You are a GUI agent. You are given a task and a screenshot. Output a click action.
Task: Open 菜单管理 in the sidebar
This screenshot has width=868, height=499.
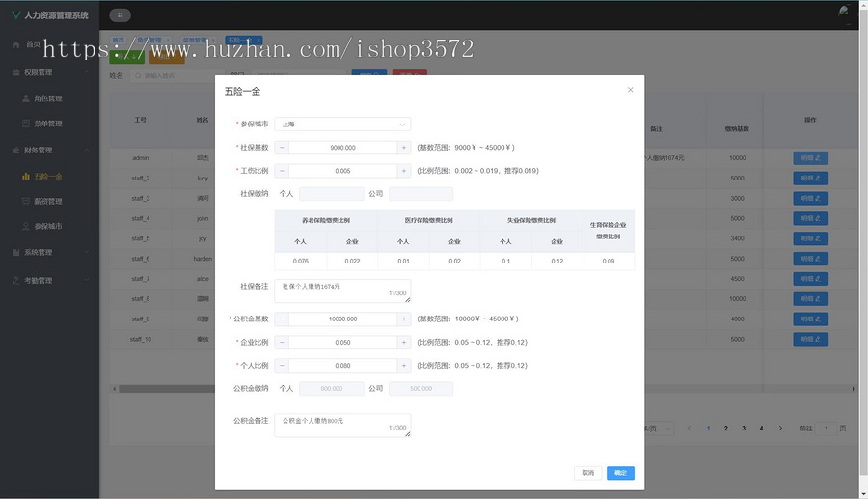(47, 124)
